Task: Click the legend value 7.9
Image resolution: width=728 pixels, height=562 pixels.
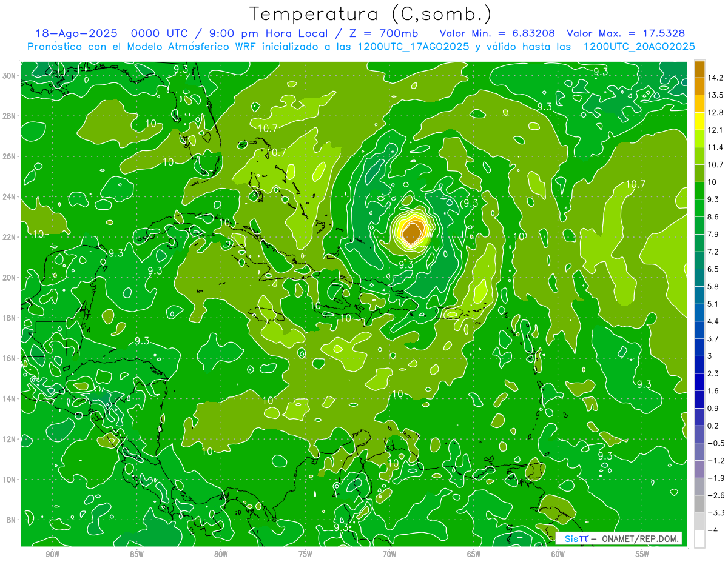Action: tap(714, 235)
